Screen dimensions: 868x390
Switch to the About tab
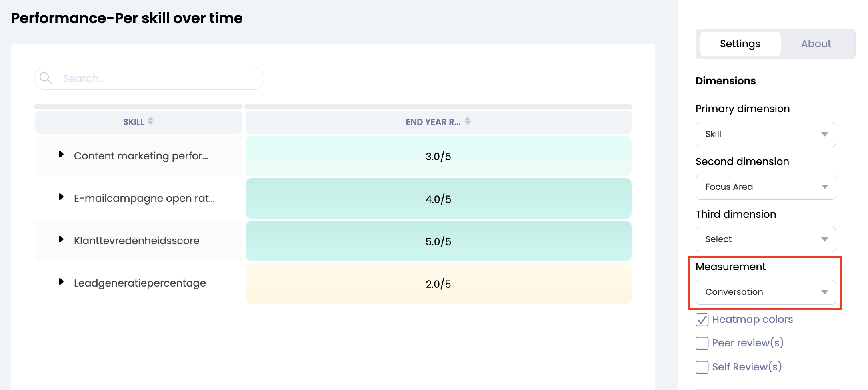816,44
